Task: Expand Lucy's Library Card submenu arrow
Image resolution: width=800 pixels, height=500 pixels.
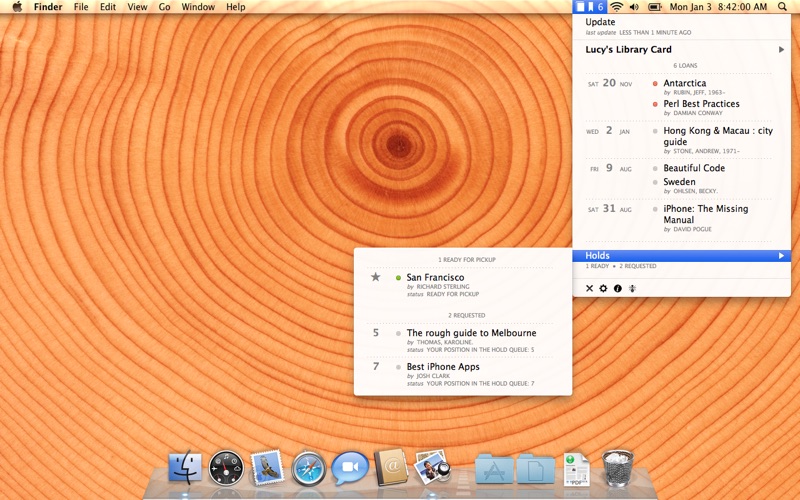Action: [781, 49]
